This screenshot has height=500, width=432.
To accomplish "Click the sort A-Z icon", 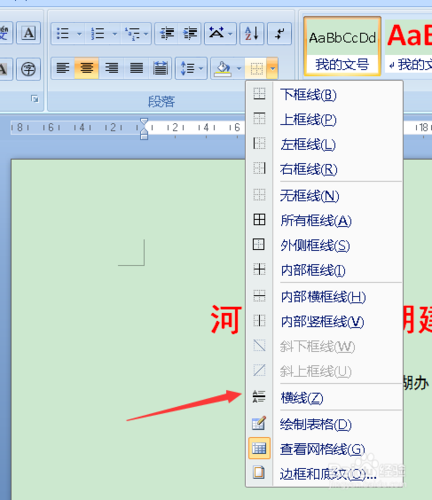I will [x=252, y=33].
